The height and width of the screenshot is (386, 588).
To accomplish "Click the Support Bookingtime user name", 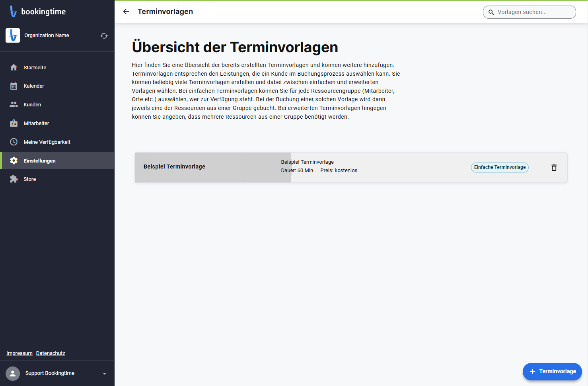I will (50, 373).
